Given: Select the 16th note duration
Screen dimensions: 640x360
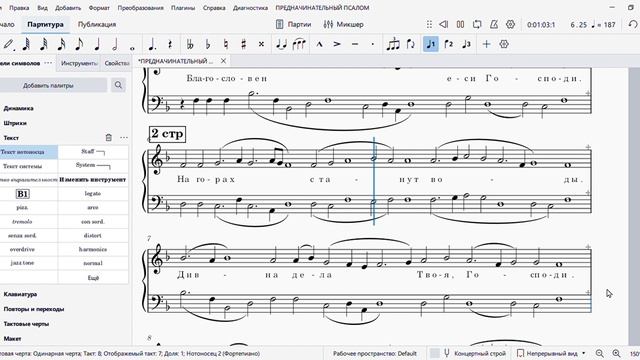Looking at the screenshot, I should click(x=61, y=44).
